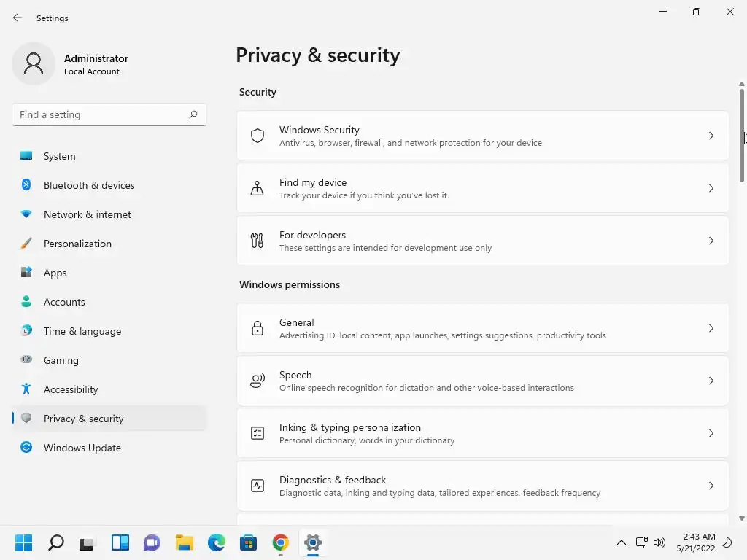This screenshot has width=747, height=560.
Task: Open Speech settings via its chevron arrow
Action: 711,381
